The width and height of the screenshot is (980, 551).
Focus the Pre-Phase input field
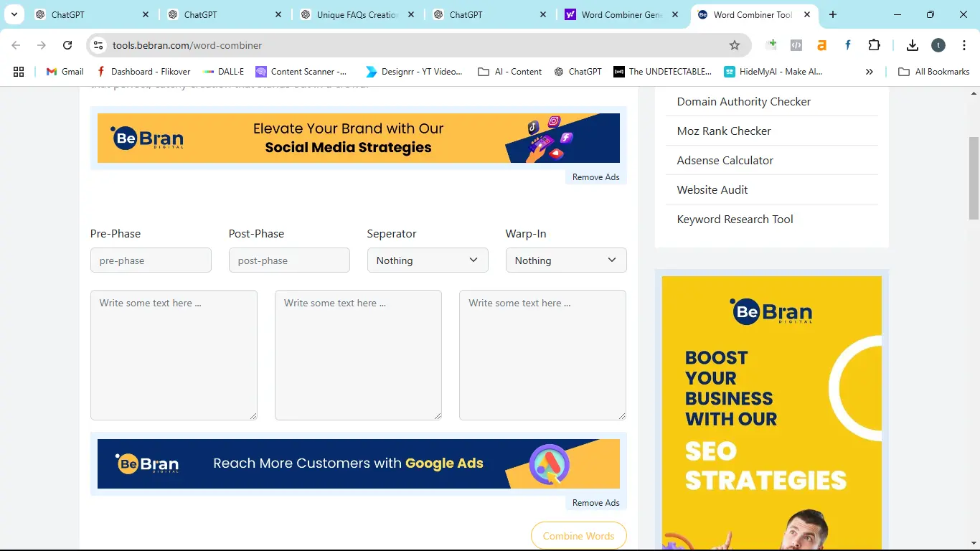point(151,260)
